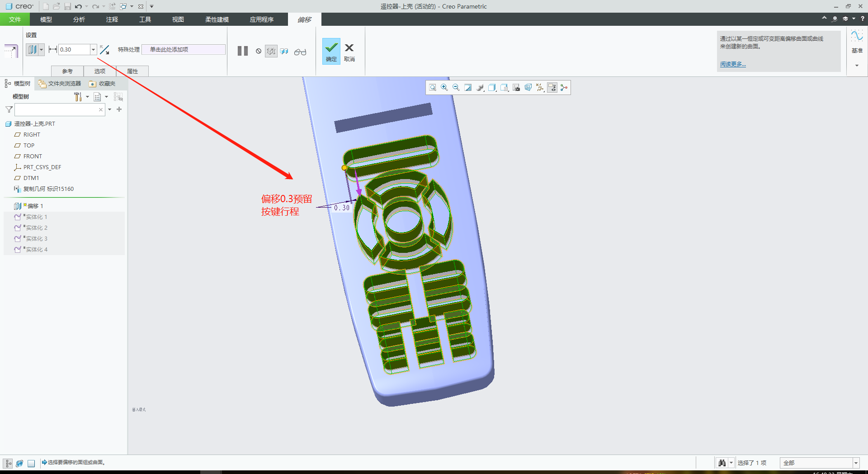Pause the offset tool

click(x=243, y=51)
